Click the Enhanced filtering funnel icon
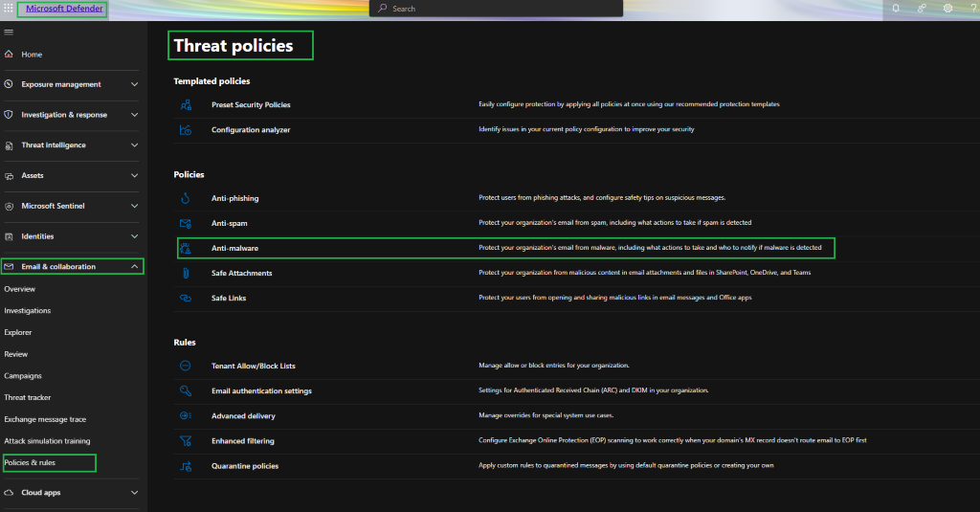This screenshot has width=980, height=512. (186, 441)
